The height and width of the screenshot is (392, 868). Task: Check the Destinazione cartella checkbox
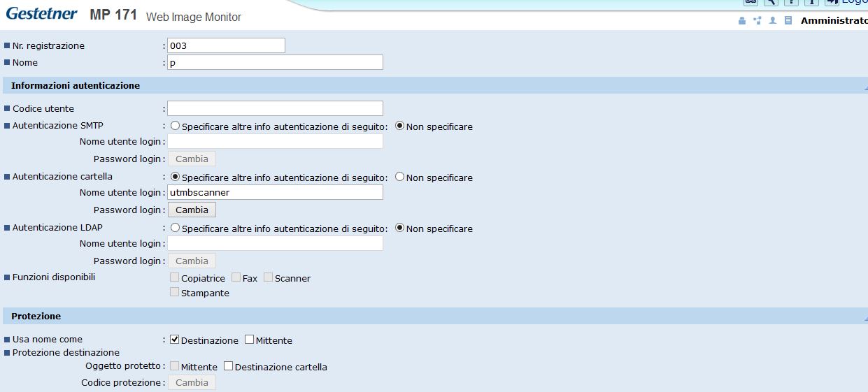click(228, 365)
